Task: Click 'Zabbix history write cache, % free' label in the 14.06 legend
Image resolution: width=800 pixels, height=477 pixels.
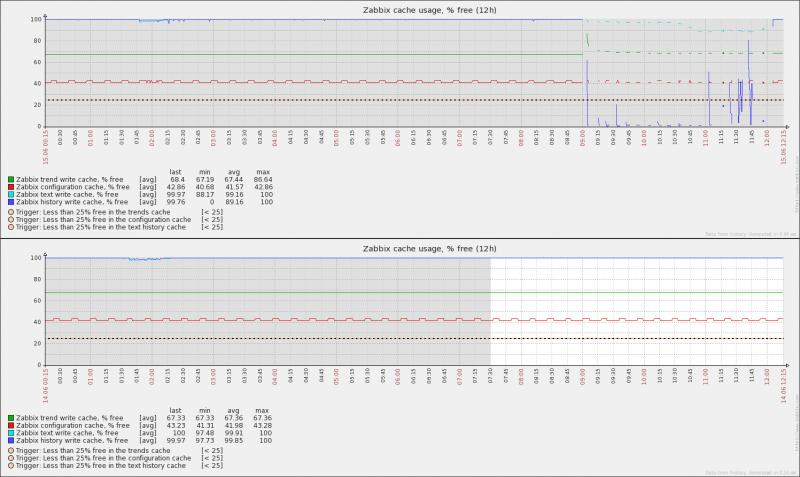Action: point(72,440)
